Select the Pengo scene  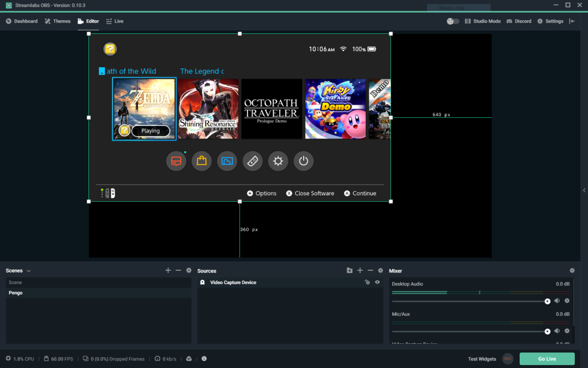pyautogui.click(x=98, y=293)
